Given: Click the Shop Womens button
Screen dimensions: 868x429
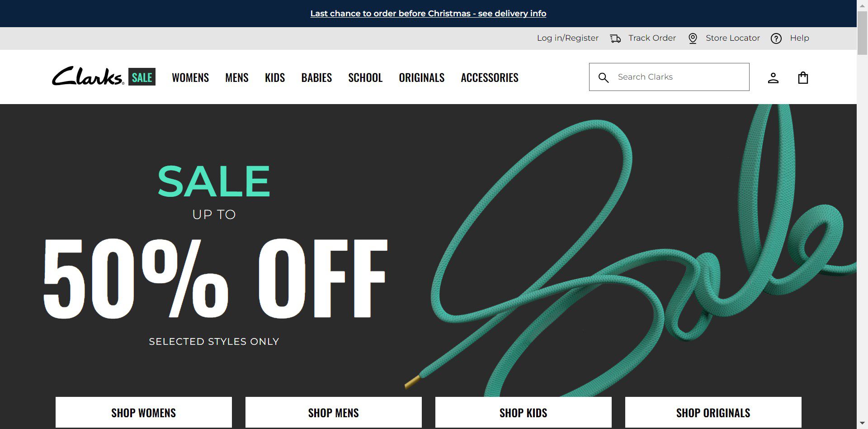Looking at the screenshot, I should [144, 412].
